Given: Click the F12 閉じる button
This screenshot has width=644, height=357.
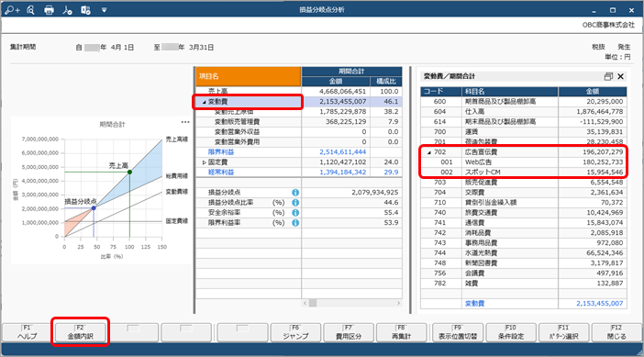Looking at the screenshot, I should tap(616, 332).
